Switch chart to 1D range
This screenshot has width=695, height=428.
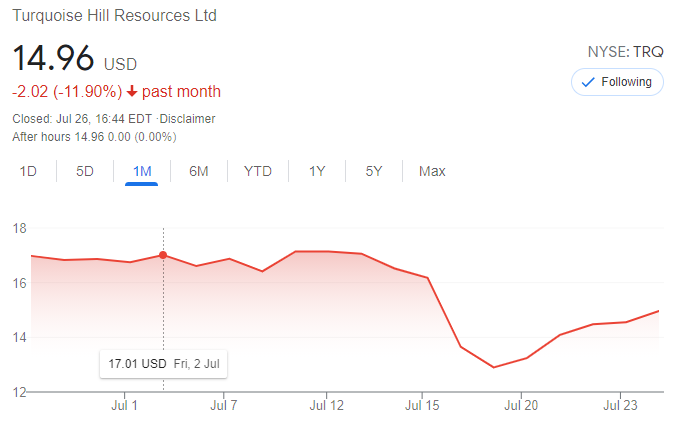click(x=28, y=171)
